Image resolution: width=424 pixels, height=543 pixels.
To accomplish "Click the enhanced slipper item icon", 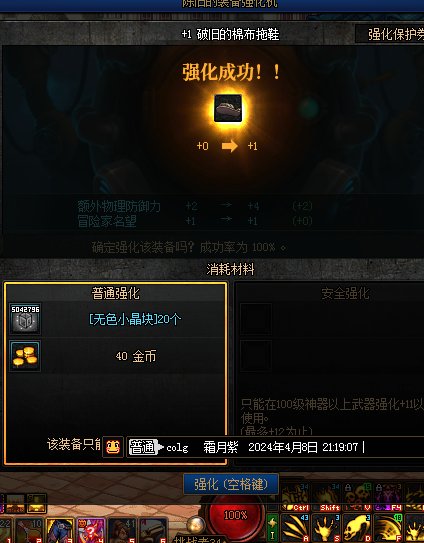I will point(228,108).
